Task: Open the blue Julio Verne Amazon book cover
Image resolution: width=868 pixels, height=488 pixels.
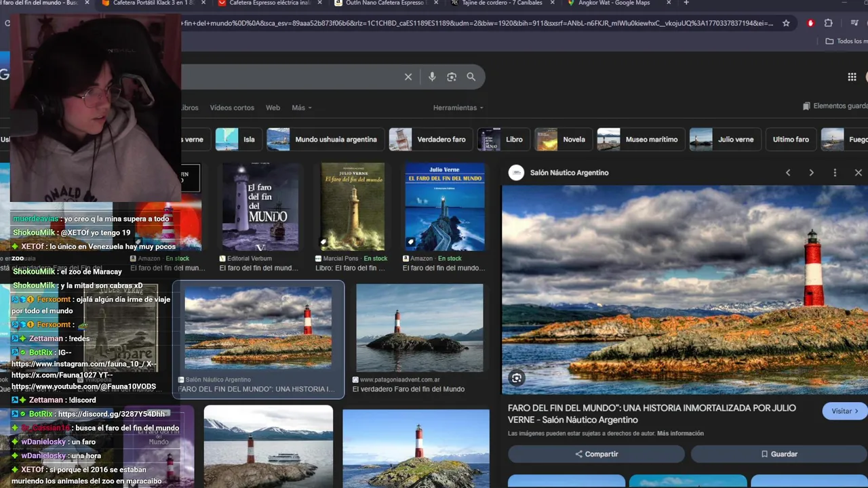Action: point(445,207)
